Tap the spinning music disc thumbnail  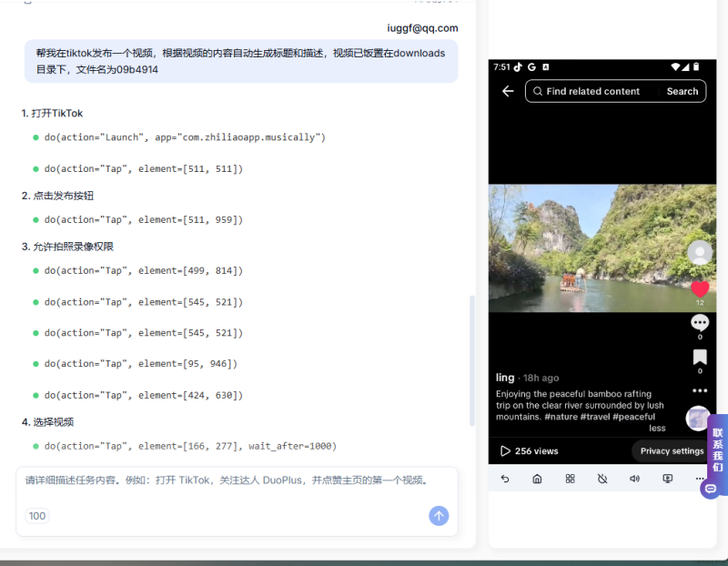pos(698,418)
